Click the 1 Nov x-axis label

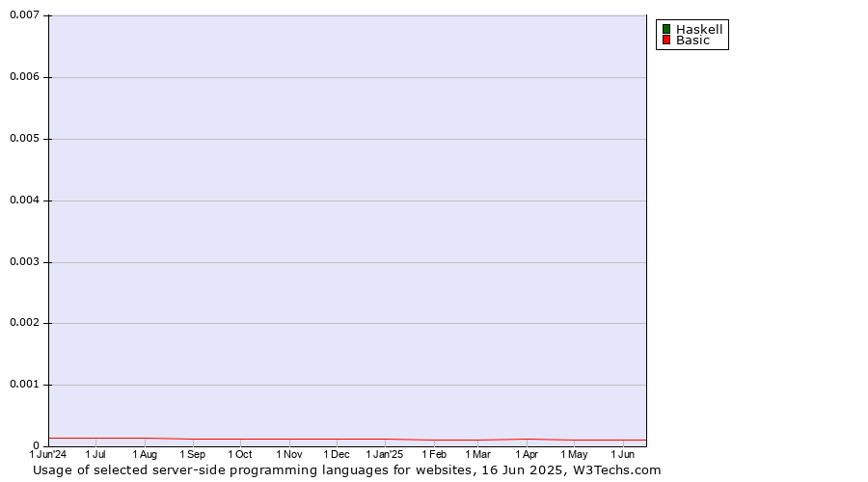click(289, 454)
